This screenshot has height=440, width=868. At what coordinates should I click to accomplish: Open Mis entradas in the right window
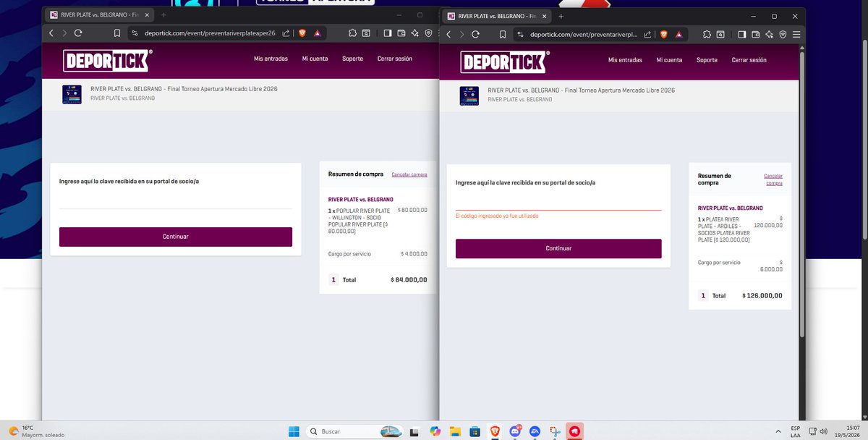tap(625, 60)
